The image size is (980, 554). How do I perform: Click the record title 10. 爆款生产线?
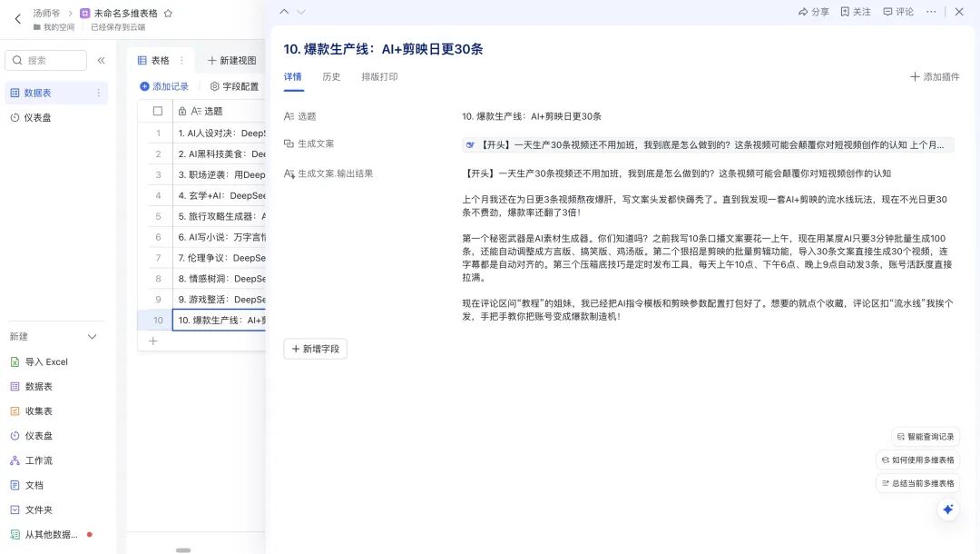pos(383,49)
